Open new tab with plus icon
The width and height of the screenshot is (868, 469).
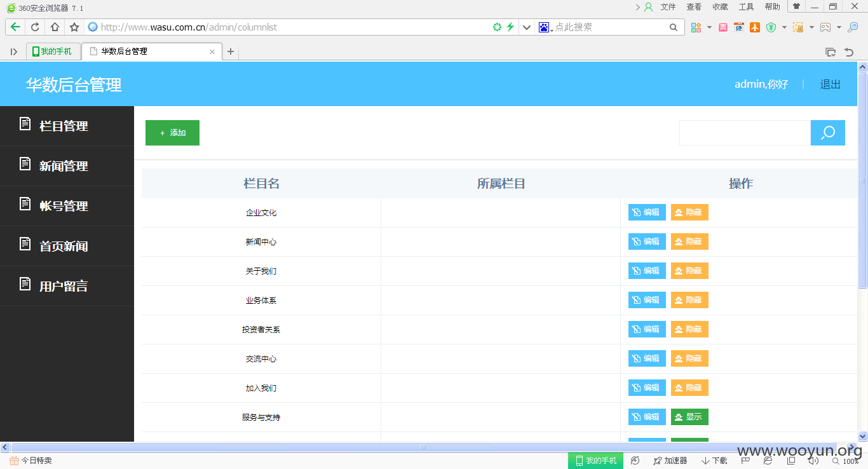point(231,51)
